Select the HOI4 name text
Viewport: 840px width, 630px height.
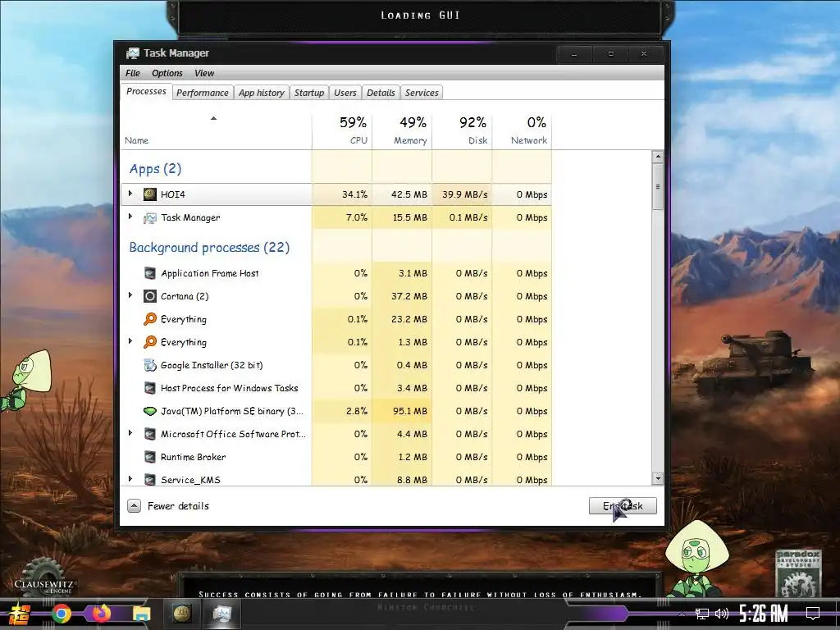172,194
